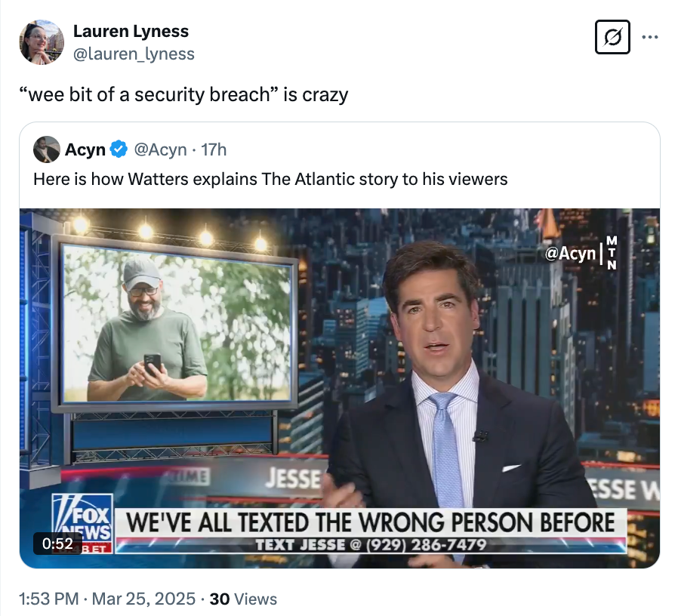The width and height of the screenshot is (678, 616).
Task: Open the Lauren Lyness display name link
Action: pos(131,31)
